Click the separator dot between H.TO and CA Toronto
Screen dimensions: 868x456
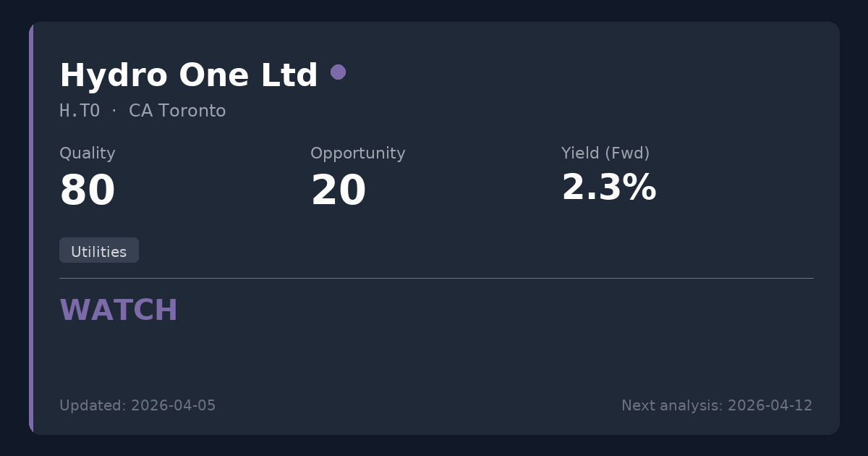pos(114,111)
